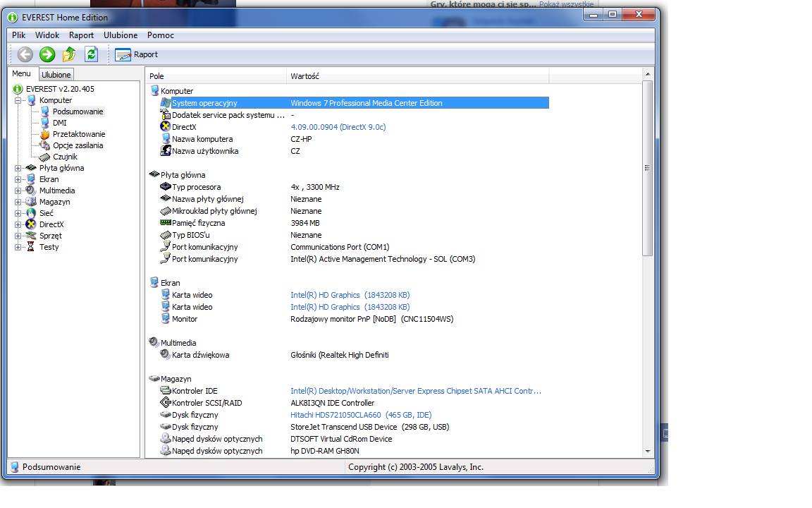812x508 pixels.
Task: Expand the Sprzęt tree node
Action: 18,236
